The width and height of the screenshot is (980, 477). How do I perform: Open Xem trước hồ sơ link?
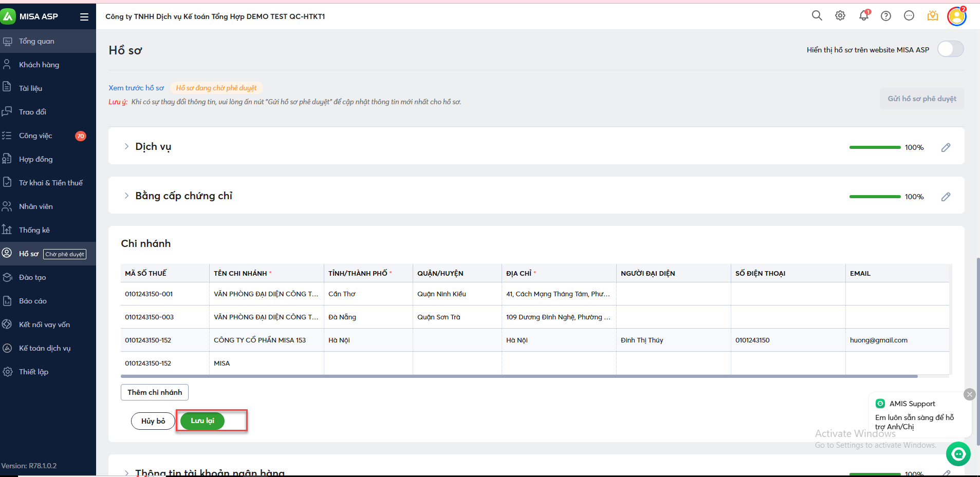pyautogui.click(x=136, y=88)
